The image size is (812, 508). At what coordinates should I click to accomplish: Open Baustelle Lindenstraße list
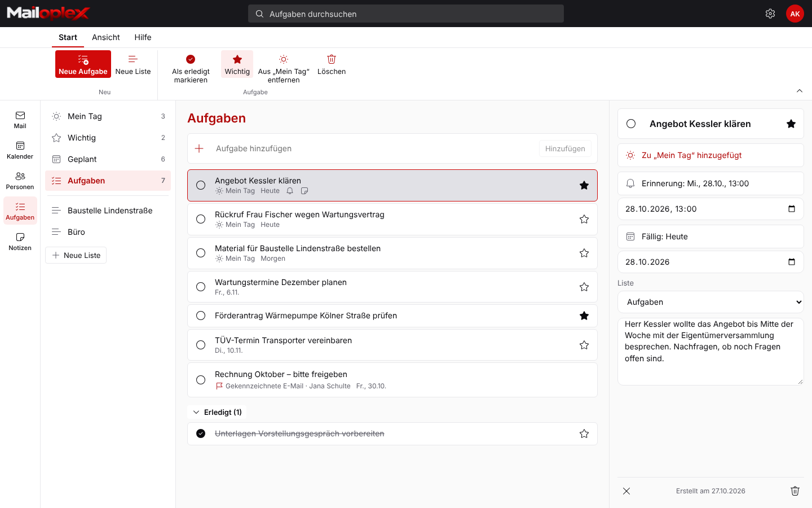tap(108, 211)
